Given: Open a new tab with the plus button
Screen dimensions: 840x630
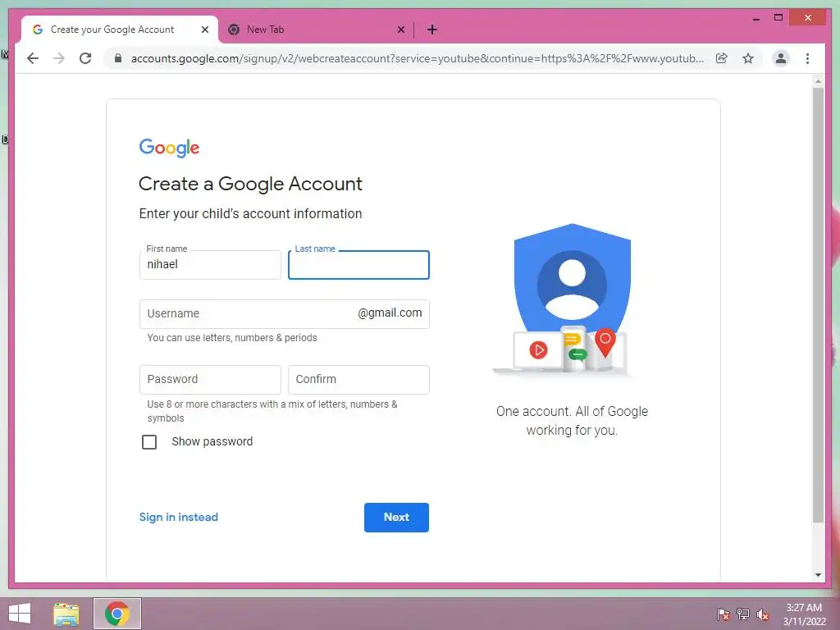Looking at the screenshot, I should (432, 30).
